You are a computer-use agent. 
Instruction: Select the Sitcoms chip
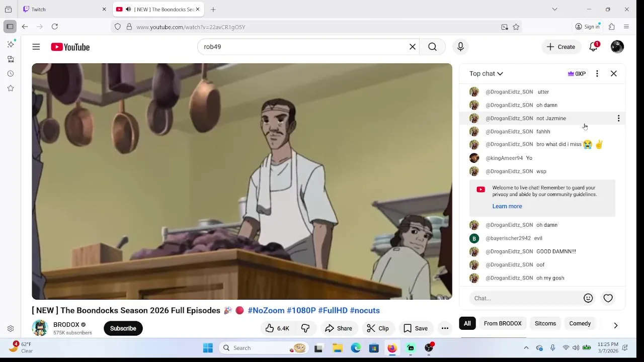pyautogui.click(x=545, y=323)
